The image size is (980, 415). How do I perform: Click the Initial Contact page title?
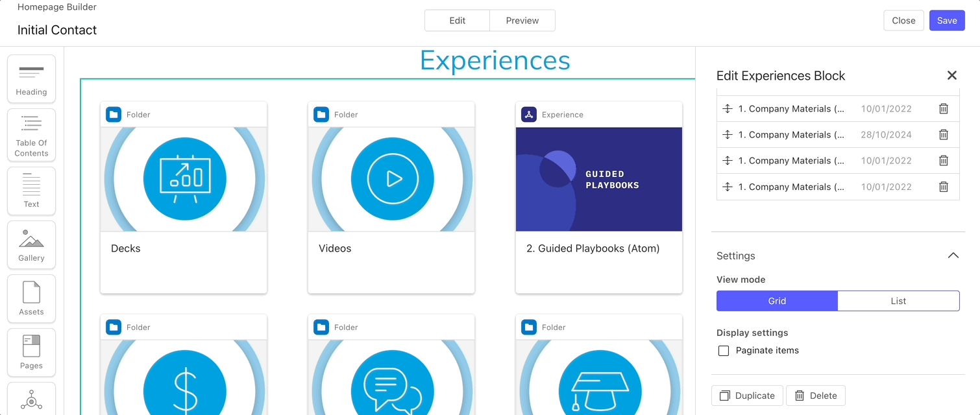(57, 30)
